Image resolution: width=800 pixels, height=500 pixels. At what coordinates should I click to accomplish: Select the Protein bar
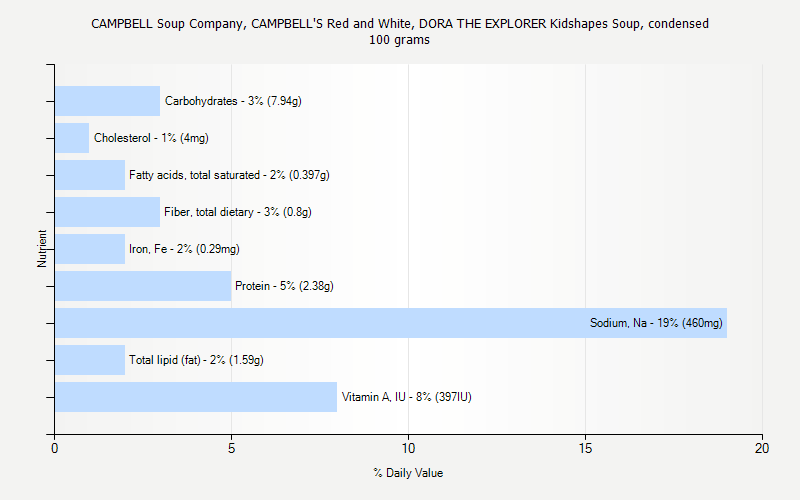[143, 286]
